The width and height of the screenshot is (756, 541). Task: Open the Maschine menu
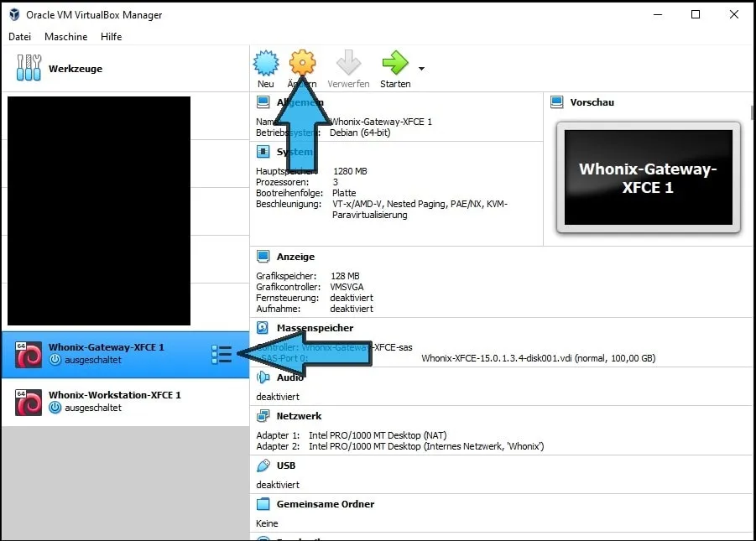point(66,37)
